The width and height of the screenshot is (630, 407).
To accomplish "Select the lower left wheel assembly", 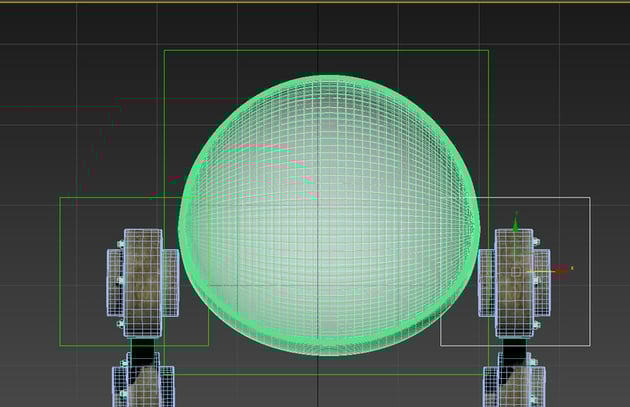I will tap(143, 380).
